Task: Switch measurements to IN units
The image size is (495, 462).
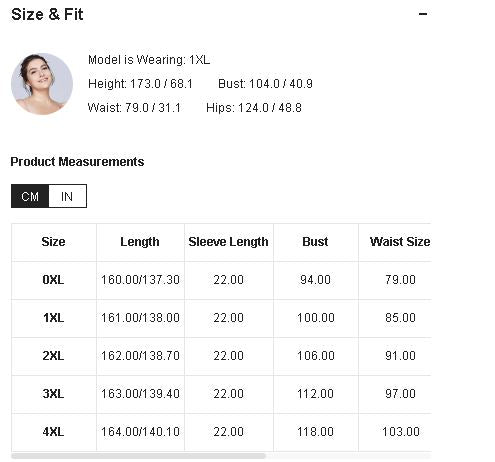Action: pyautogui.click(x=67, y=196)
